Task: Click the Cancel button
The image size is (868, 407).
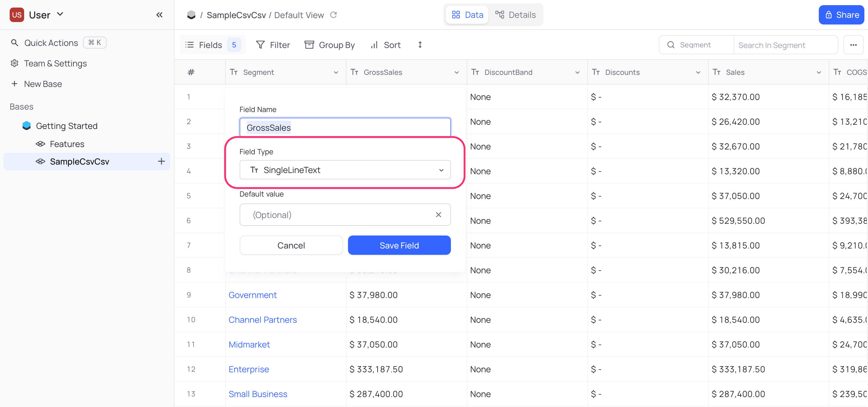Action: (291, 245)
